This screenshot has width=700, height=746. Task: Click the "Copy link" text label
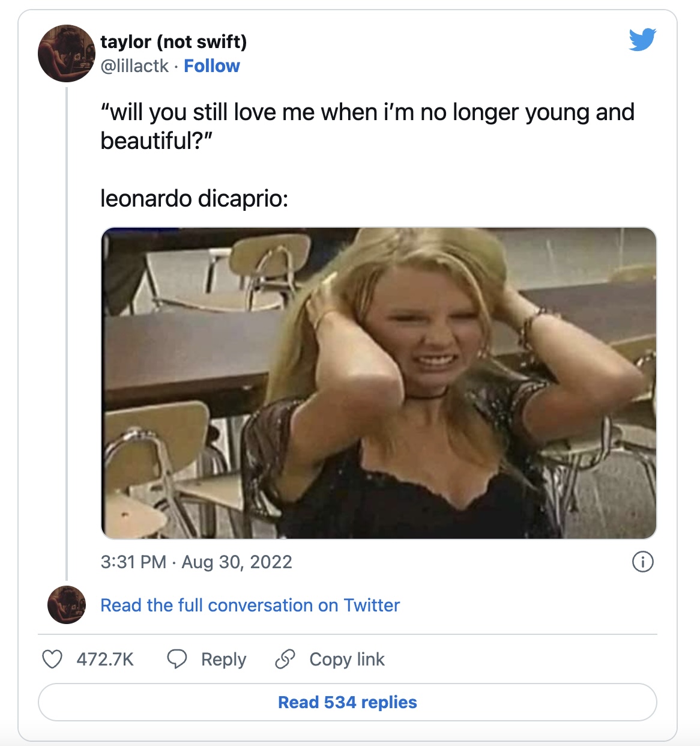[347, 660]
